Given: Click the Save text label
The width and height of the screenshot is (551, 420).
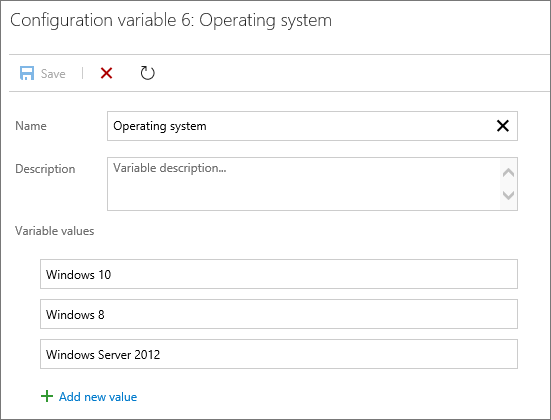Looking at the screenshot, I should [53, 74].
